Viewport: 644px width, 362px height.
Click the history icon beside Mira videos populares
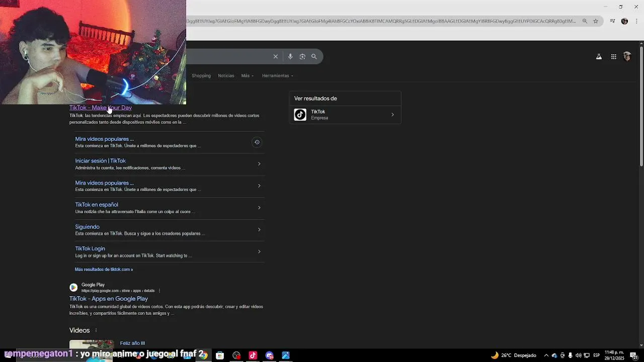[x=257, y=142]
